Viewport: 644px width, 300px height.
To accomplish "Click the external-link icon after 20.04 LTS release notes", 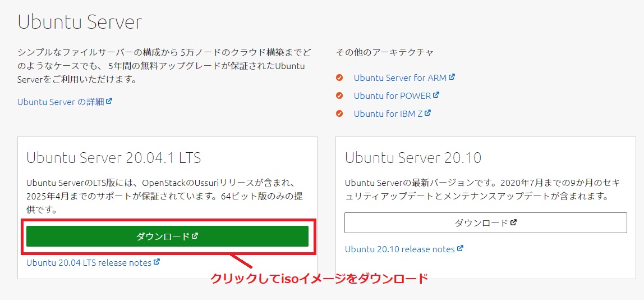I will pos(157,261).
